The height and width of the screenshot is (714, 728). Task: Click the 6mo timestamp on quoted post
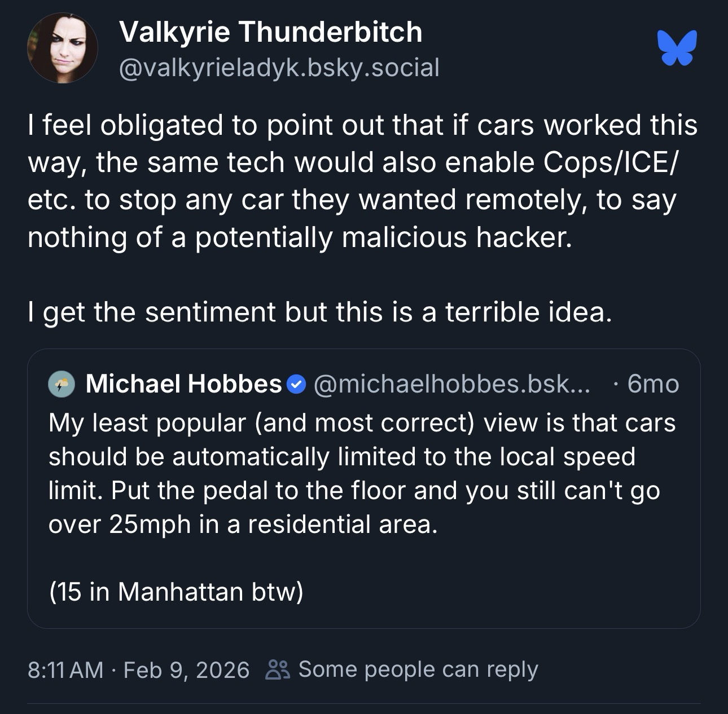pyautogui.click(x=653, y=384)
